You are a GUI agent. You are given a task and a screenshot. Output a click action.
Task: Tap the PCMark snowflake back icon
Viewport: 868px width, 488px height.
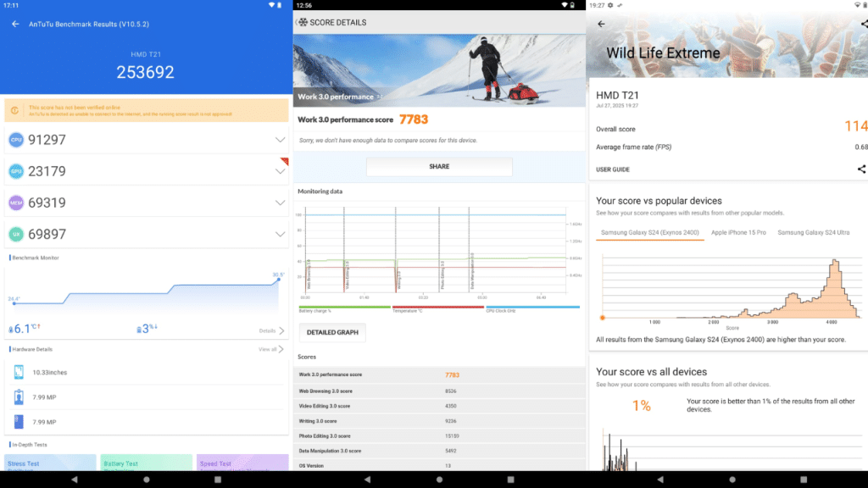[303, 22]
